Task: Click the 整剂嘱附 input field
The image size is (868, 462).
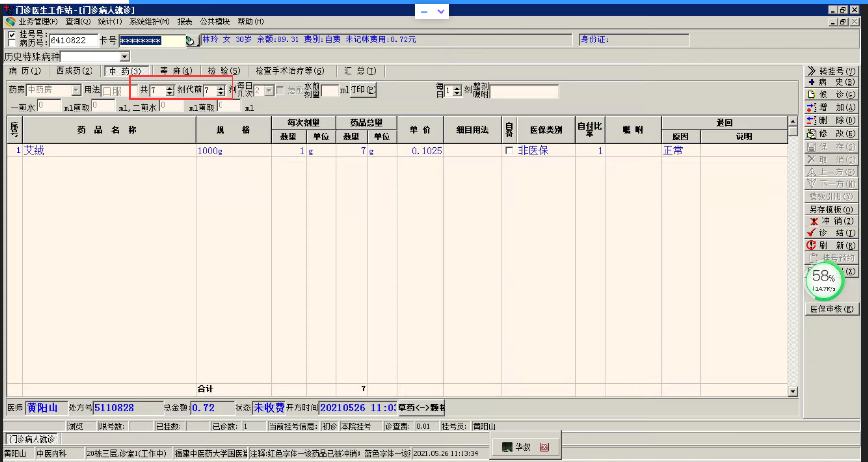Action: [x=524, y=91]
